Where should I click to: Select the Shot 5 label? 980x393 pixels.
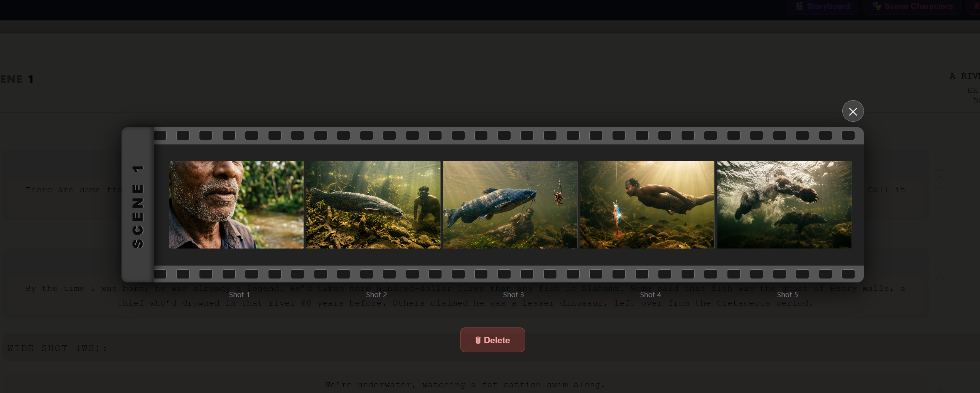click(787, 294)
